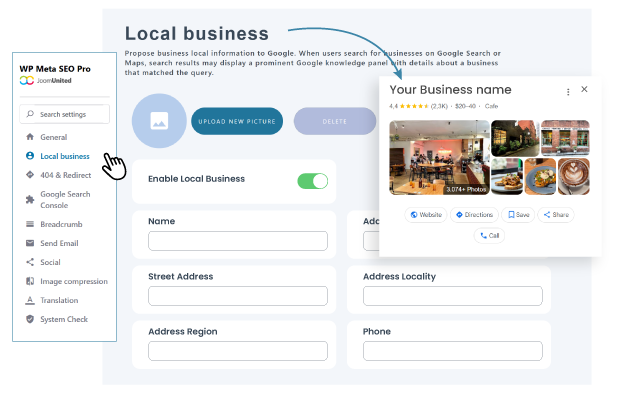Open the latte art coffee photo
Screen dimensions: 630x400
(x=574, y=176)
